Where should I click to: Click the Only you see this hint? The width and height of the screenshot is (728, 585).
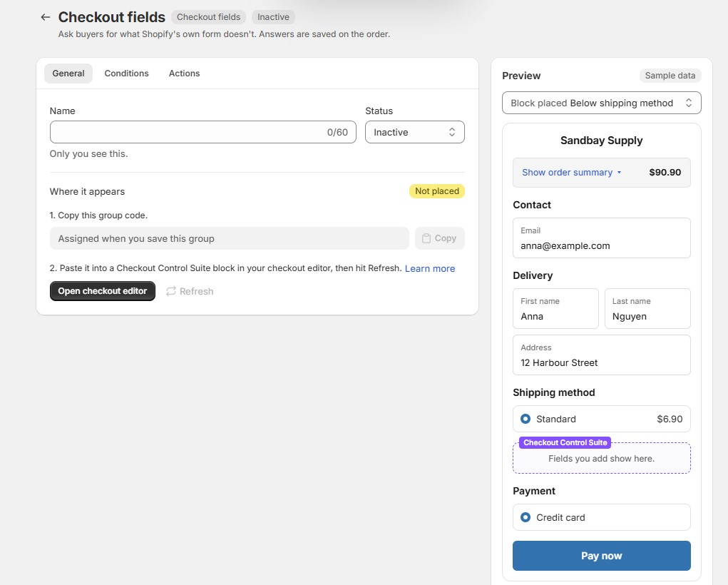point(88,154)
